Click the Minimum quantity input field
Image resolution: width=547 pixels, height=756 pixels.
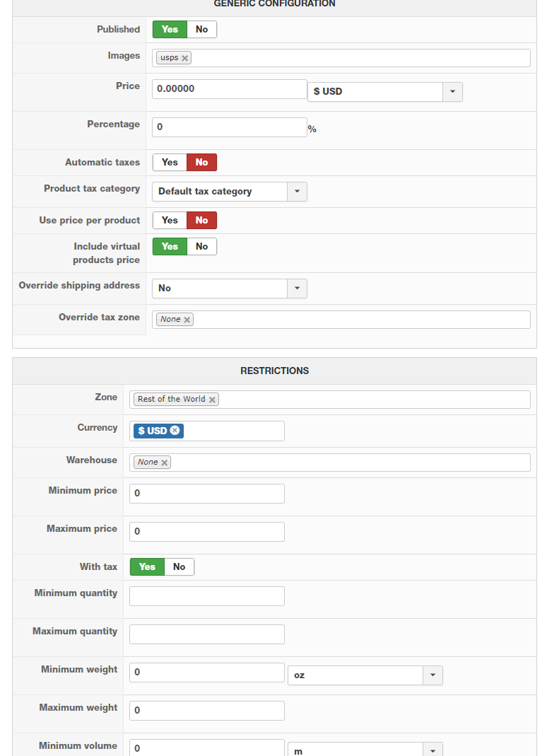coord(207,596)
